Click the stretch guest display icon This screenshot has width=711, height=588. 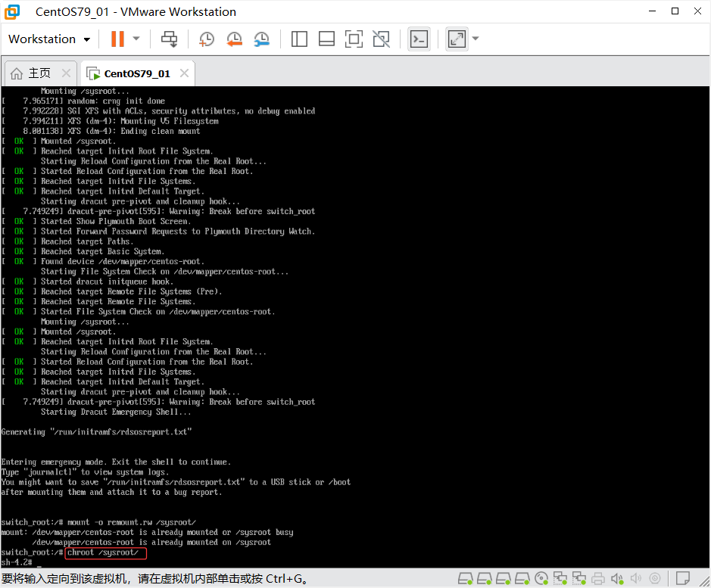point(457,39)
